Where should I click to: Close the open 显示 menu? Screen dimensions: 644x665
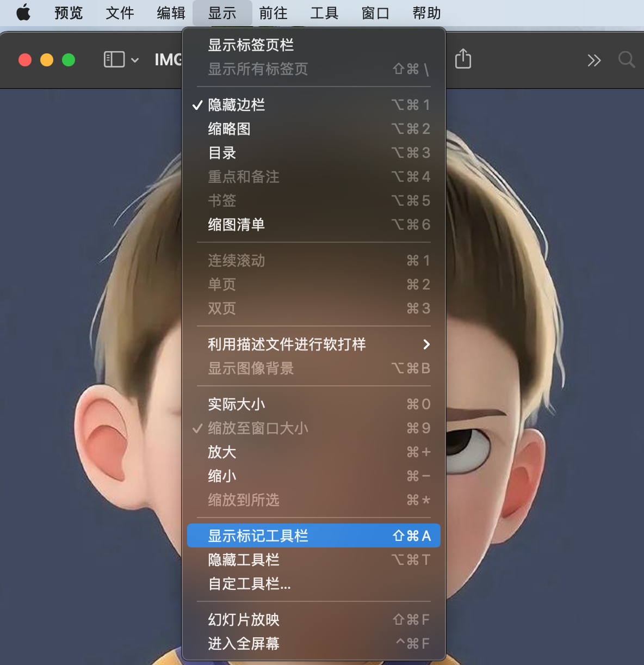(222, 13)
